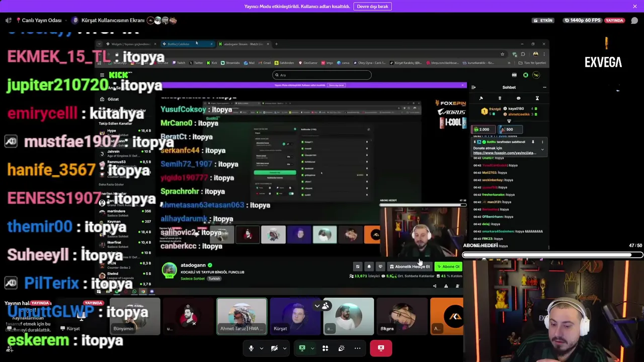Click Abonelik Hediye Et button
The width and height of the screenshot is (644, 362).
pos(409,266)
